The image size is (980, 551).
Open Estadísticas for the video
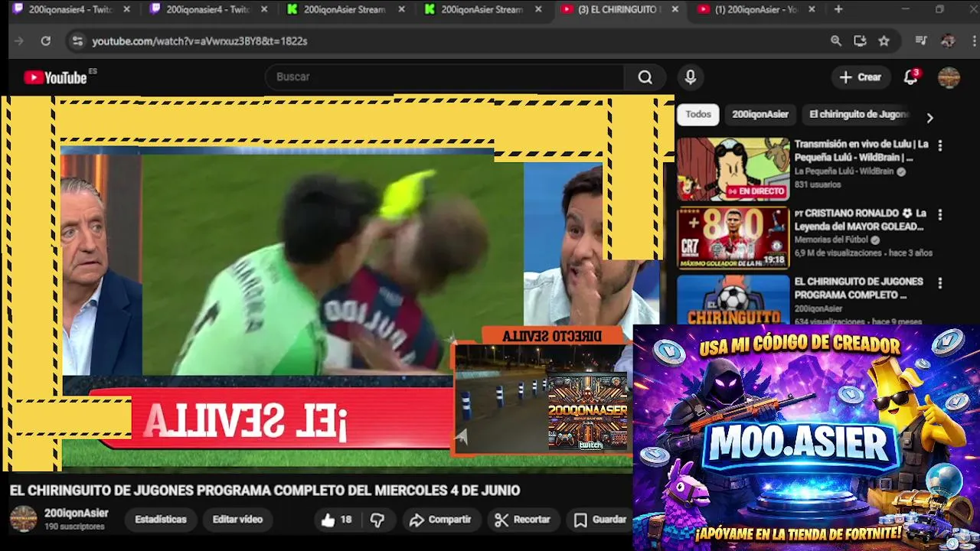pos(161,520)
